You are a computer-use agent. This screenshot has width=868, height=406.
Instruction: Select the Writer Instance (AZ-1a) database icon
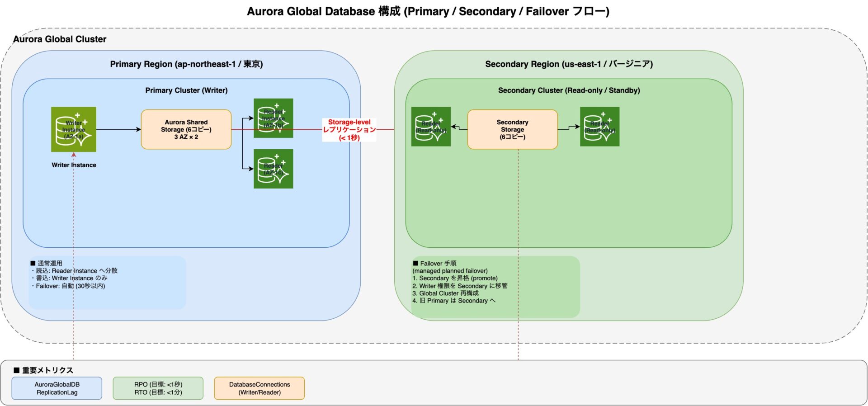coord(74,129)
